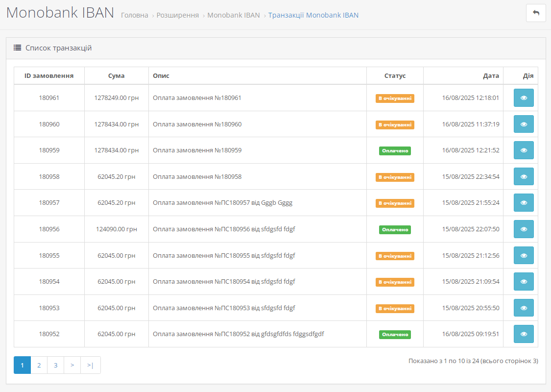Image resolution: width=551 pixels, height=392 pixels.
Task: Click the Сума column header
Action: pos(116,75)
